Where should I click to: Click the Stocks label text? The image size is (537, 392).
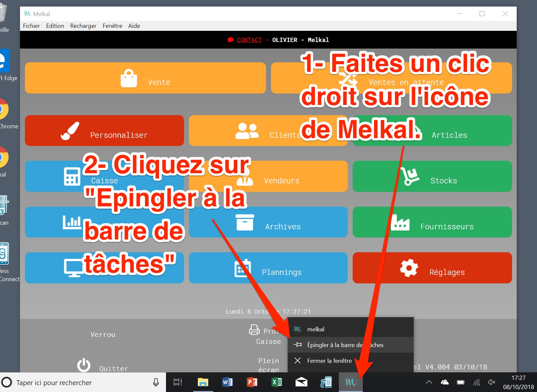(444, 181)
